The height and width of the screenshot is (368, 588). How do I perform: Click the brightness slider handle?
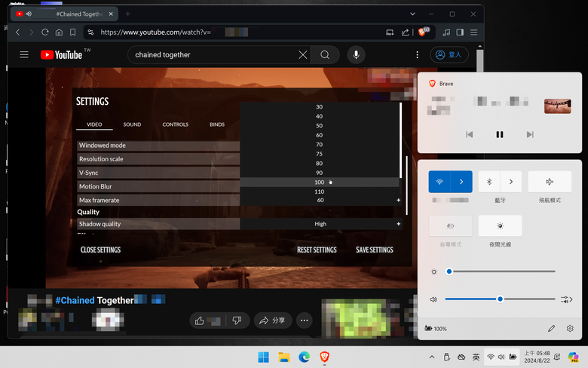[449, 271]
